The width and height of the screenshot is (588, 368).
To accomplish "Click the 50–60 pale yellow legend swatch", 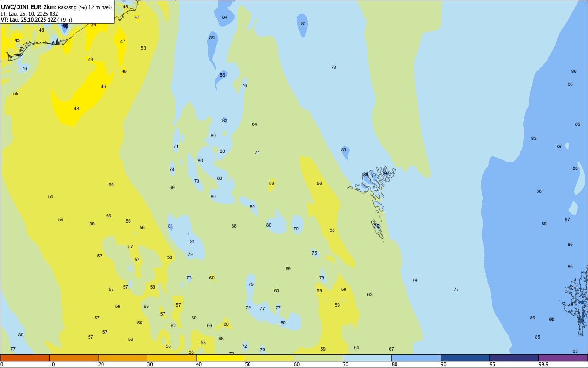I will click(x=269, y=357).
